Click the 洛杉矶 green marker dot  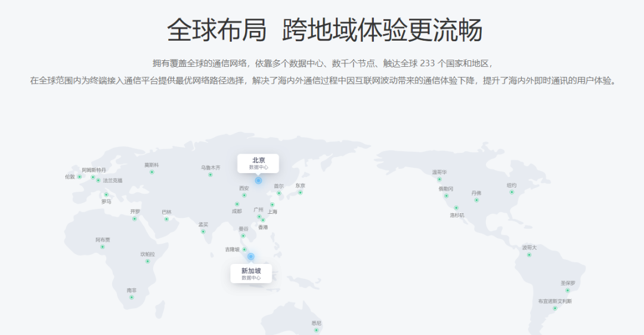(x=456, y=208)
